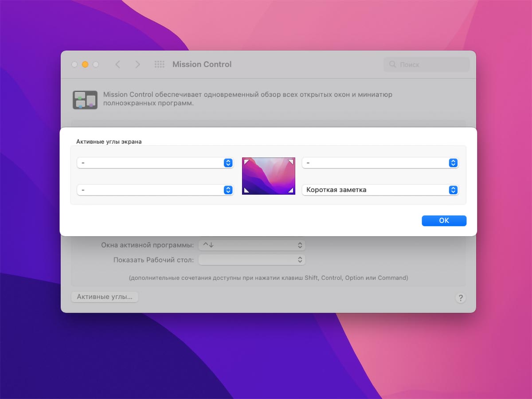Click the Активные углы... button
Viewport: 532px width, 399px height.
(x=105, y=297)
